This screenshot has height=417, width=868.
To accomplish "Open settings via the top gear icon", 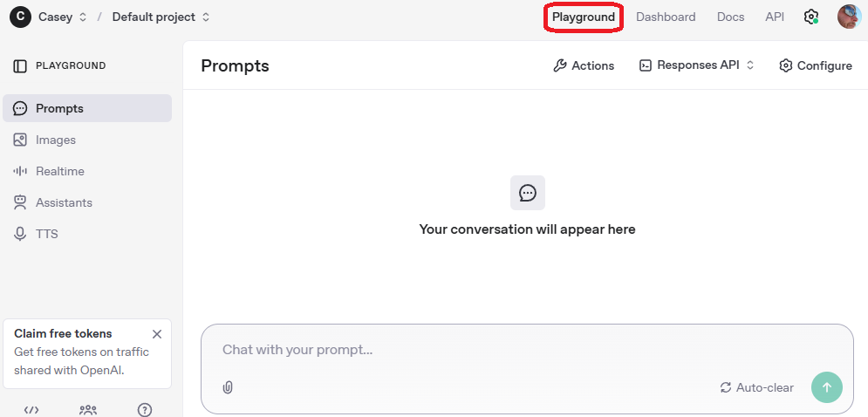I will [811, 17].
